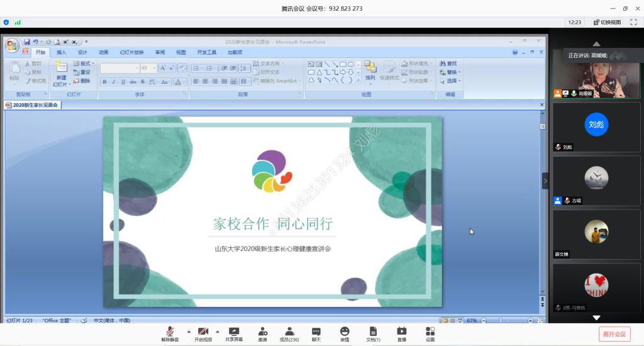Turn on the camera (开启视频)
Viewport: 644px width, 346px height.
(203, 333)
